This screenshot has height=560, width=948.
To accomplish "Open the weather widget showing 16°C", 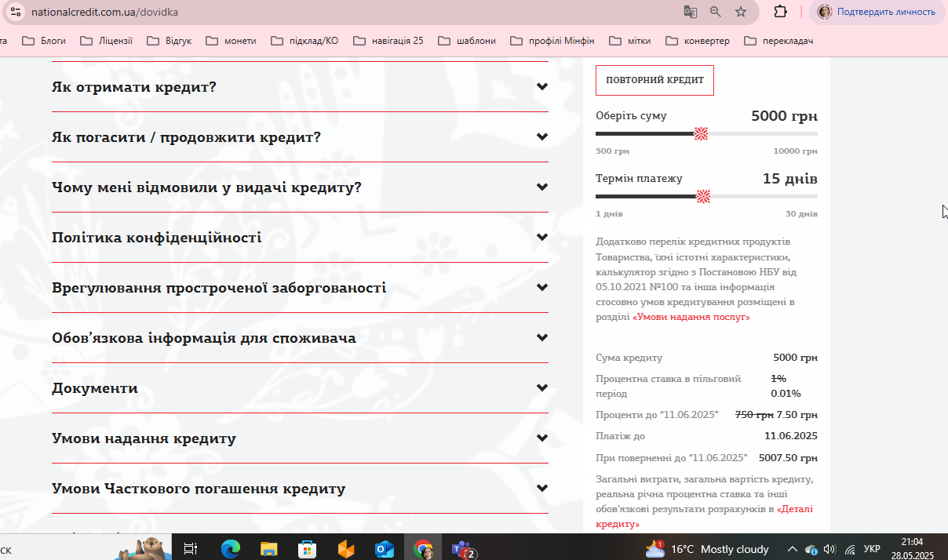I will coord(706,549).
